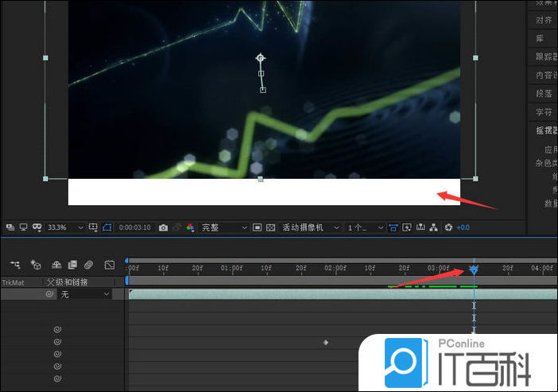Take a snapshot with the camera icon
This screenshot has width=558, height=392.
click(x=163, y=227)
